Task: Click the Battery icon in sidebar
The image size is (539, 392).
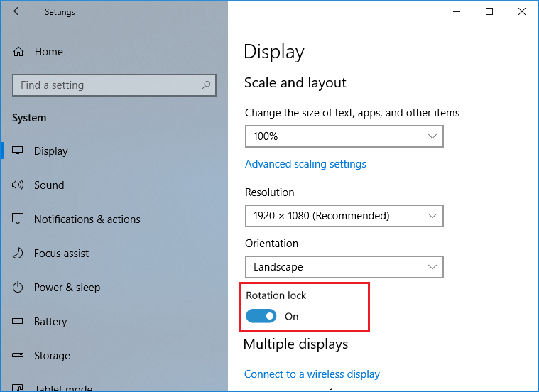Action: [18, 322]
